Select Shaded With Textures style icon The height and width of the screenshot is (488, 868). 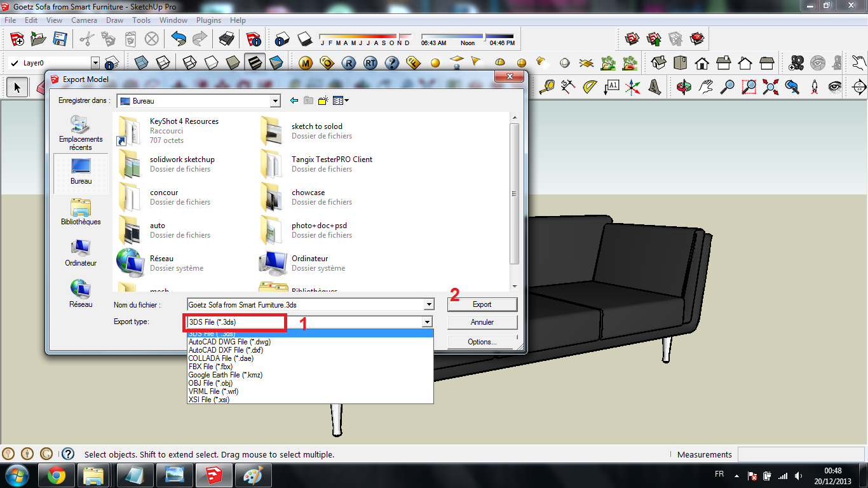click(x=255, y=63)
